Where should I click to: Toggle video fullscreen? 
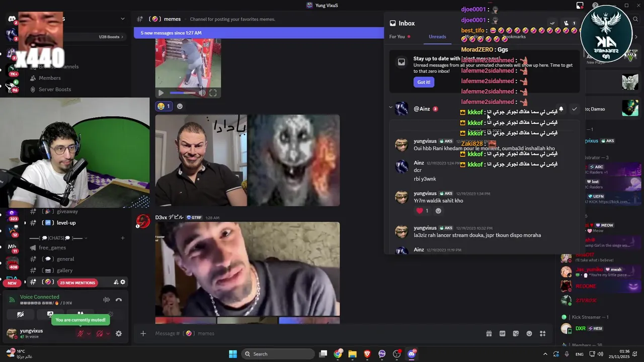[213, 93]
